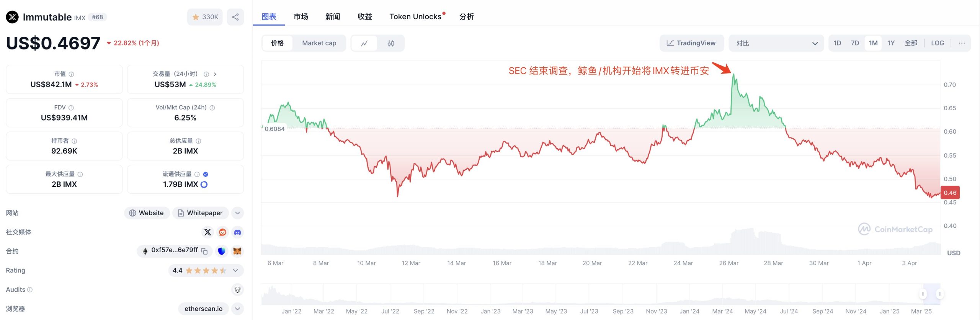This screenshot has width=980, height=320.
Task: Open the Reddit social link
Action: [222, 232]
